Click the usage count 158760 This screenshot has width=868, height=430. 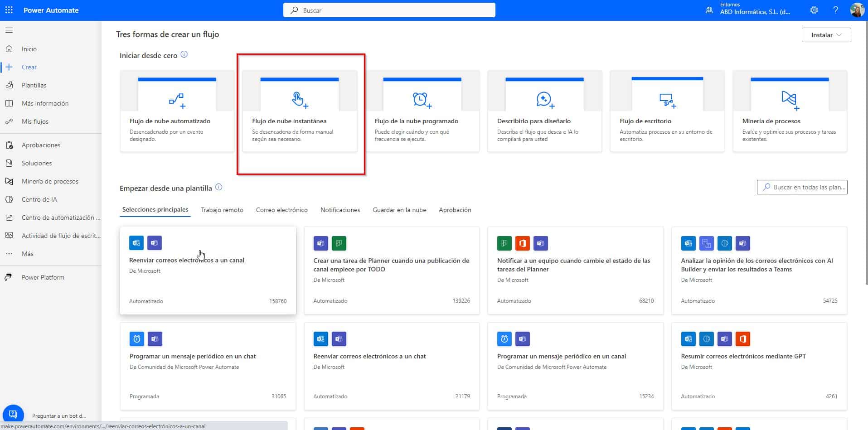278,301
